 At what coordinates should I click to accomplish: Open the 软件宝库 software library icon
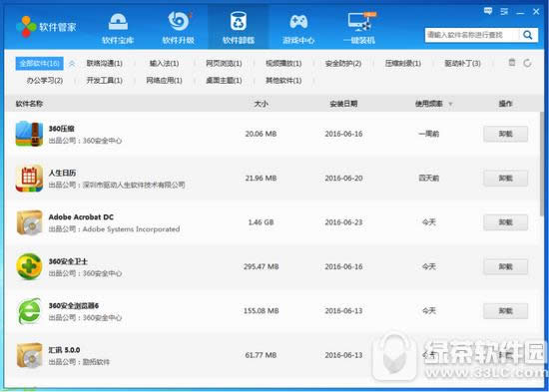pyautogui.click(x=118, y=22)
